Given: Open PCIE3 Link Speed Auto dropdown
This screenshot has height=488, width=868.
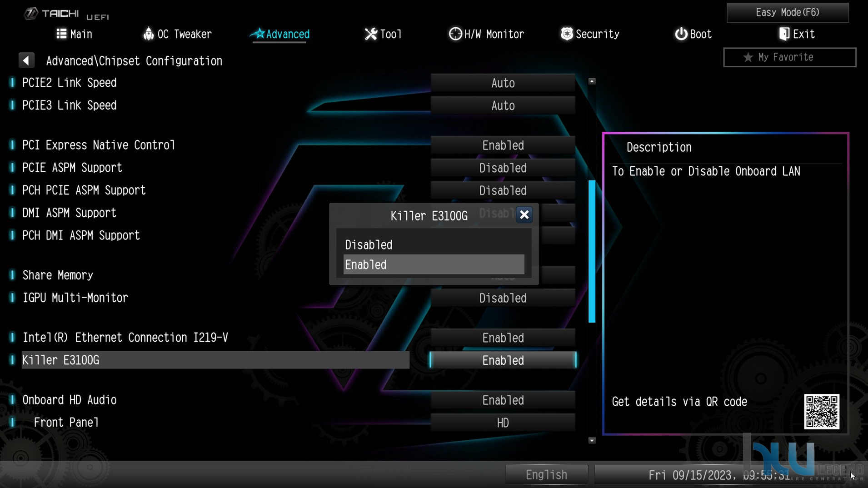Looking at the screenshot, I should 503,106.
